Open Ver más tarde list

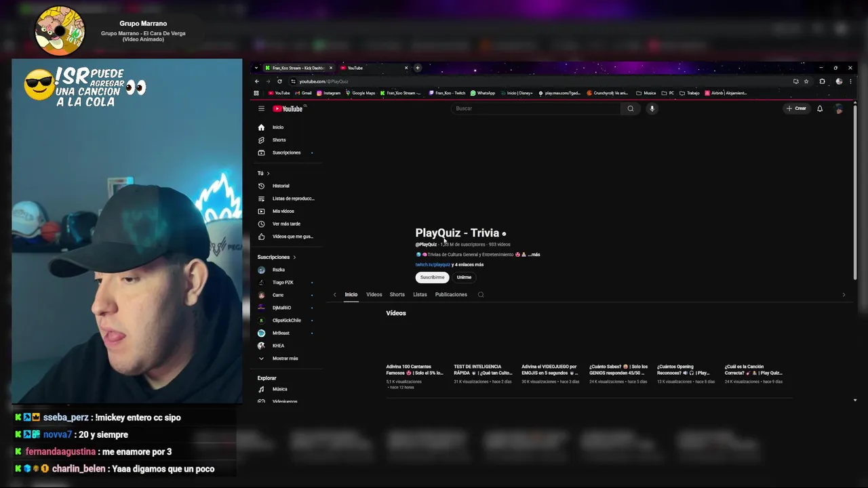(x=285, y=224)
